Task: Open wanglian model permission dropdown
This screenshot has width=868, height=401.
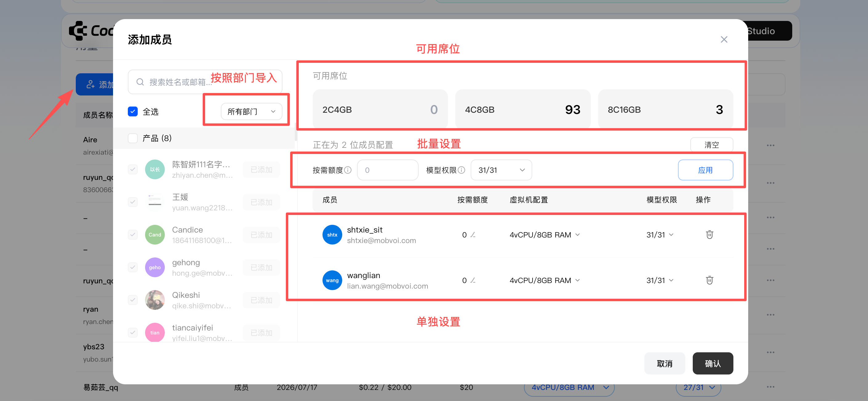Action: (659, 280)
